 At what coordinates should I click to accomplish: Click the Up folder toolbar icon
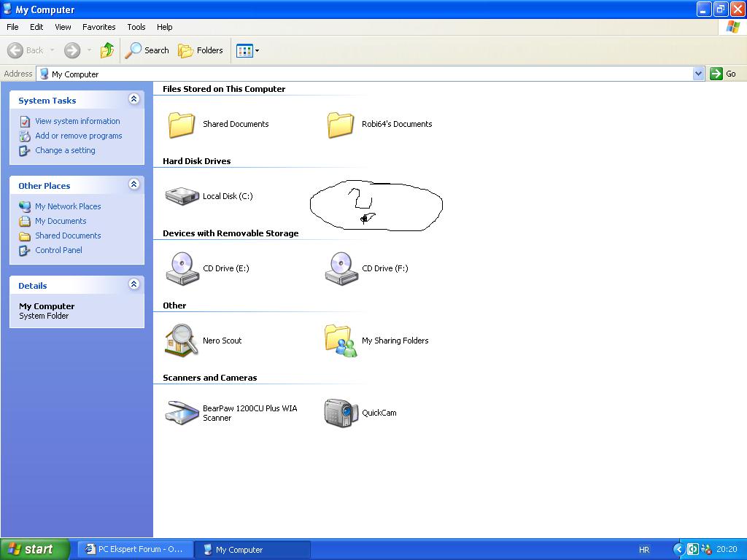[107, 50]
